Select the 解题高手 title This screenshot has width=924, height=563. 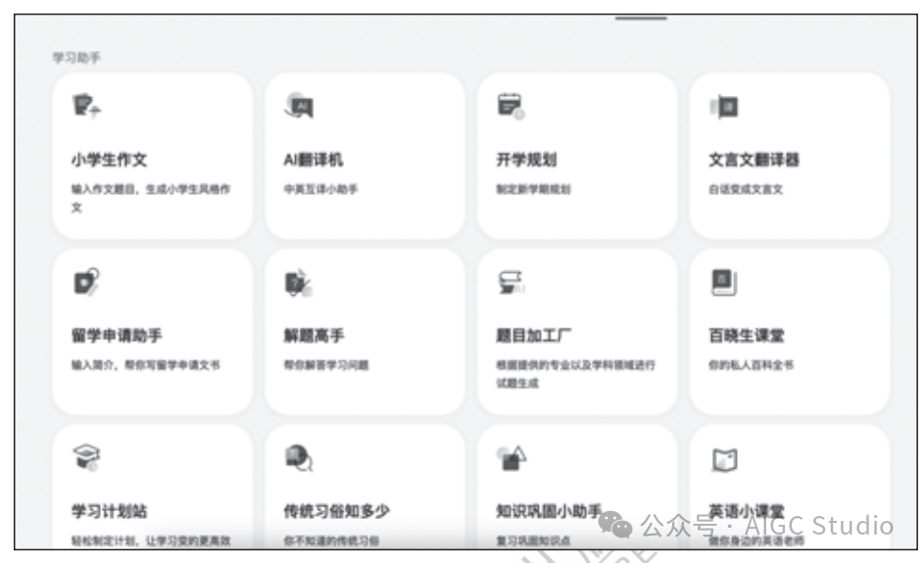tap(314, 336)
